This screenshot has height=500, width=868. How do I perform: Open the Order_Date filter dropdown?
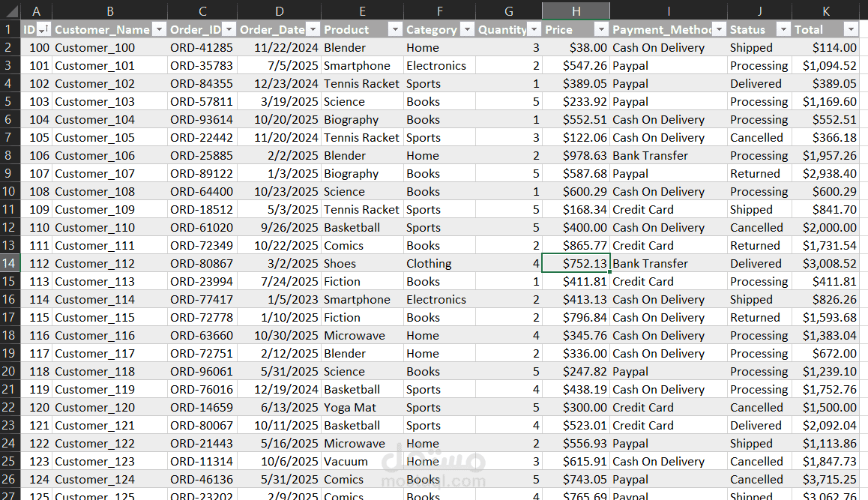coord(313,29)
